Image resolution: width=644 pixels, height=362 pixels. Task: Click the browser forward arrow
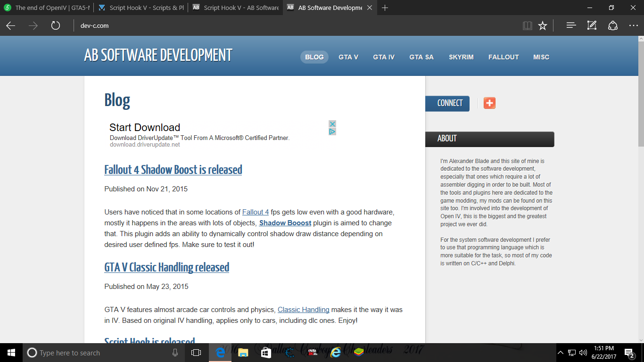point(33,25)
